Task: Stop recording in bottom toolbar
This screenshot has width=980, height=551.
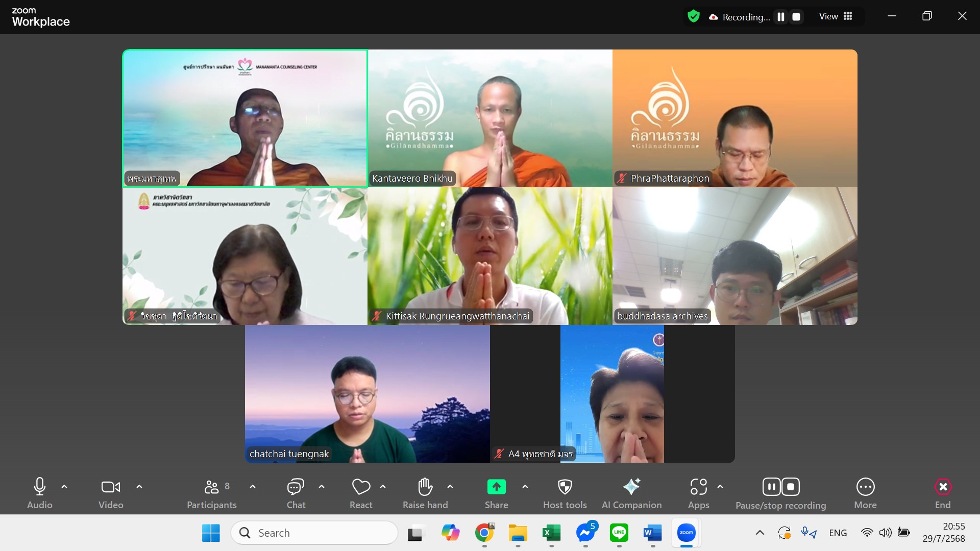Action: tap(790, 487)
